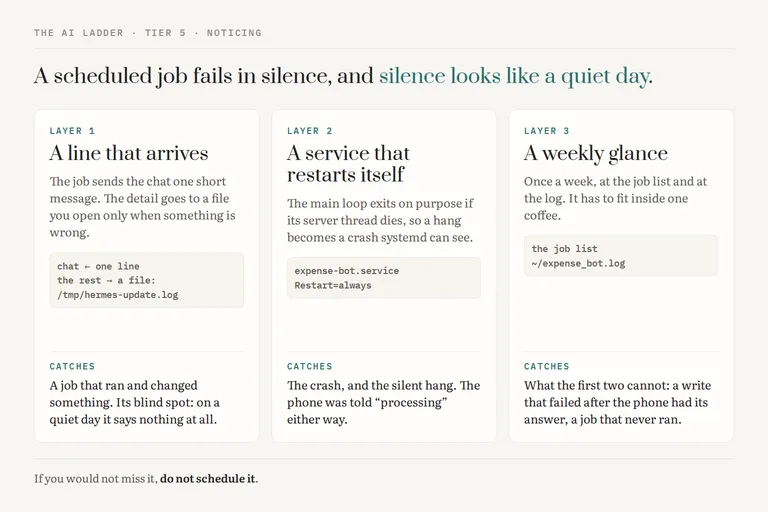
Task: Select the LAYER 2 label
Action: pos(310,131)
